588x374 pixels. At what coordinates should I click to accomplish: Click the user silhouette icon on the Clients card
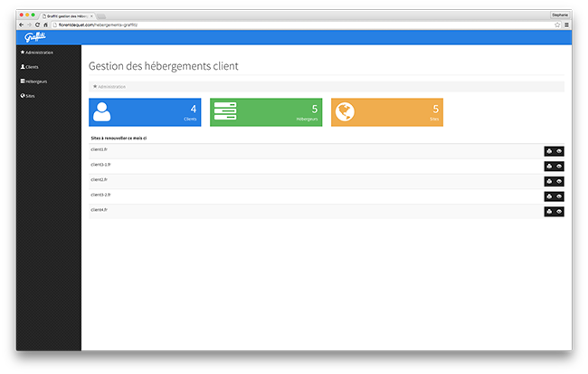[102, 112]
